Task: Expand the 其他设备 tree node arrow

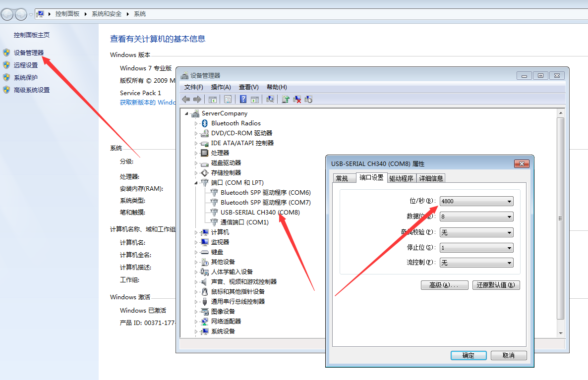Action: click(x=196, y=262)
